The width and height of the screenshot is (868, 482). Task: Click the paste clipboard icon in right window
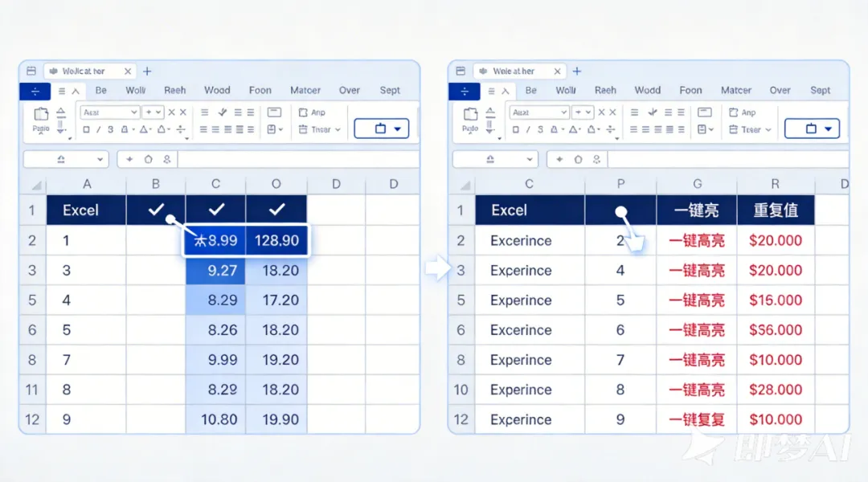pos(470,114)
